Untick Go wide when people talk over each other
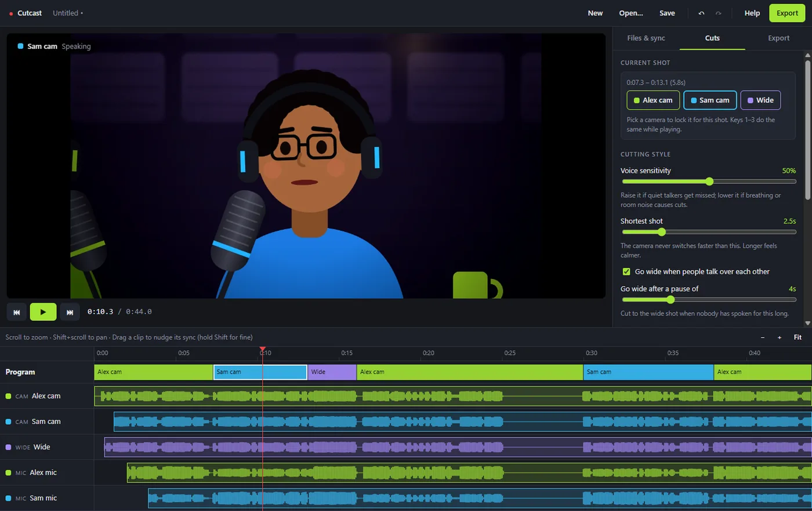 (626, 271)
